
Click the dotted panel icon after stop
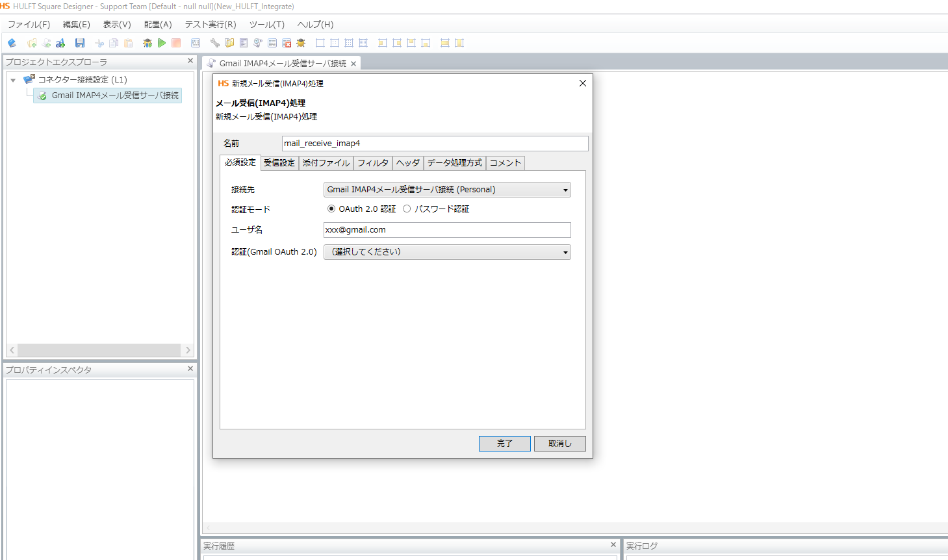click(x=196, y=43)
